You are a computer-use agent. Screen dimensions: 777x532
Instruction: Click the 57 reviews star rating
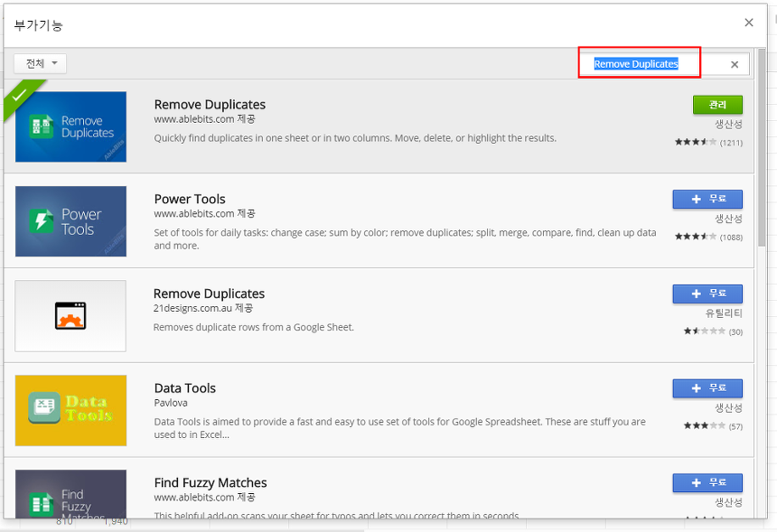[x=713, y=426]
